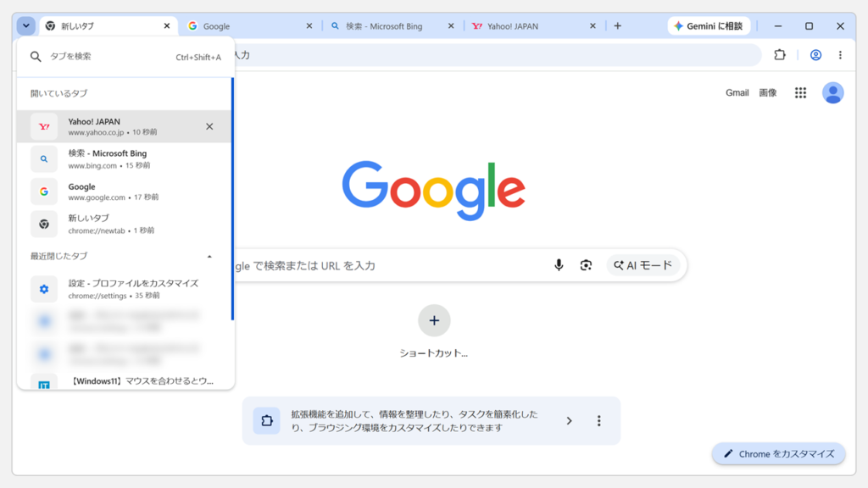Collapse the 最近閉じたタブ section
This screenshot has width=868, height=488.
pyautogui.click(x=209, y=256)
